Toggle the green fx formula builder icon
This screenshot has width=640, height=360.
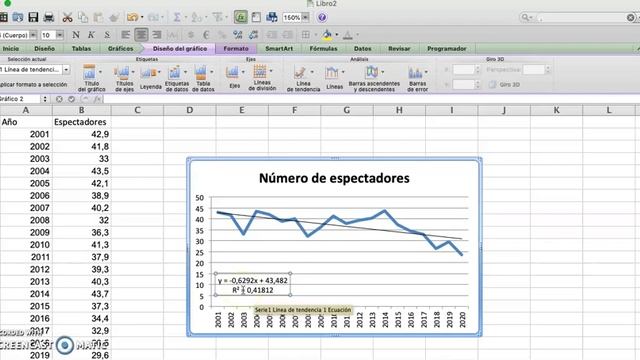[x=241, y=17]
